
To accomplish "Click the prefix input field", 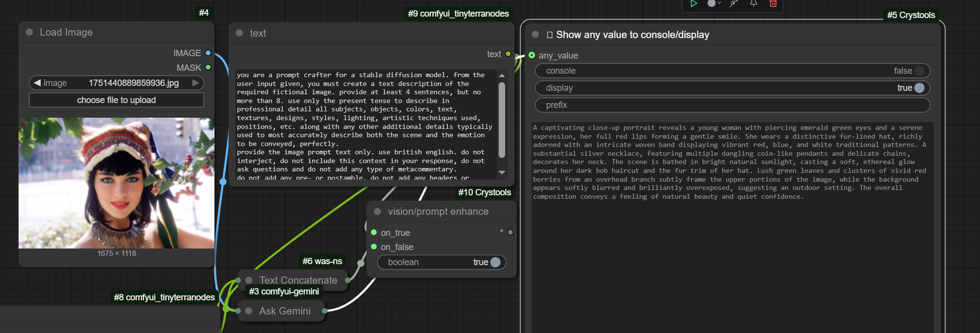I will pos(732,105).
